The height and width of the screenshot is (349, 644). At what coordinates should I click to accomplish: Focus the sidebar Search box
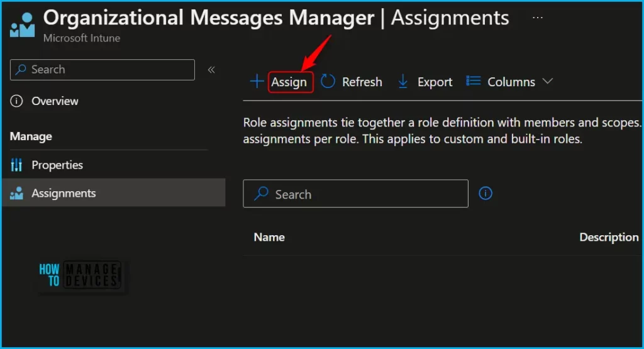[103, 69]
